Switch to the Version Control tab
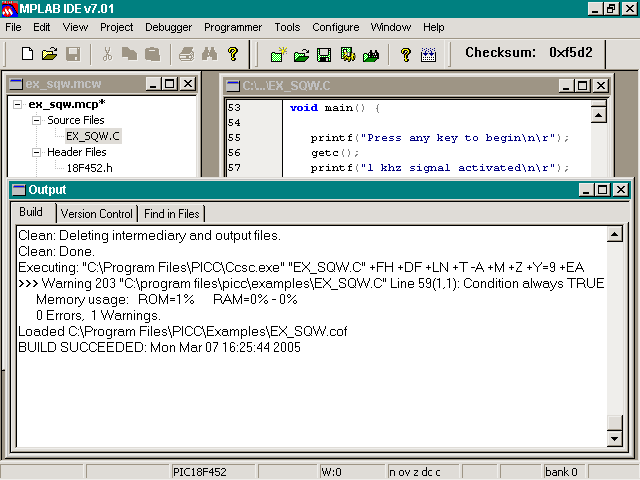The height and width of the screenshot is (480, 640). coord(97,214)
